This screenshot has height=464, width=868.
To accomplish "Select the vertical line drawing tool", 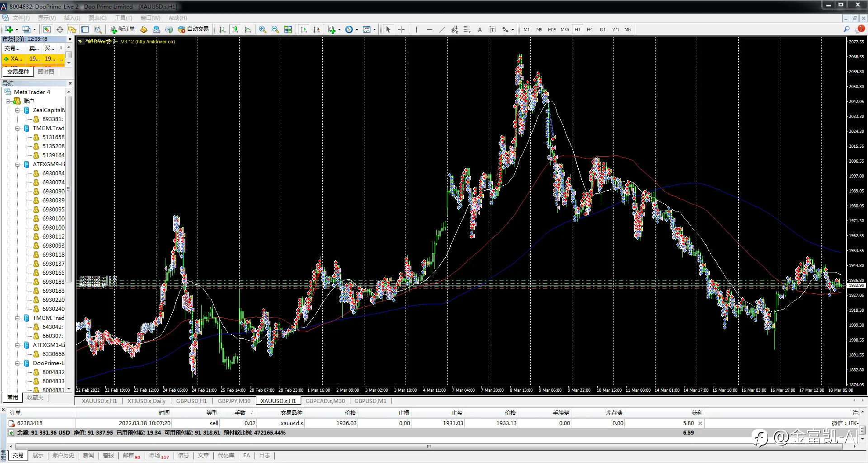I will pos(416,29).
